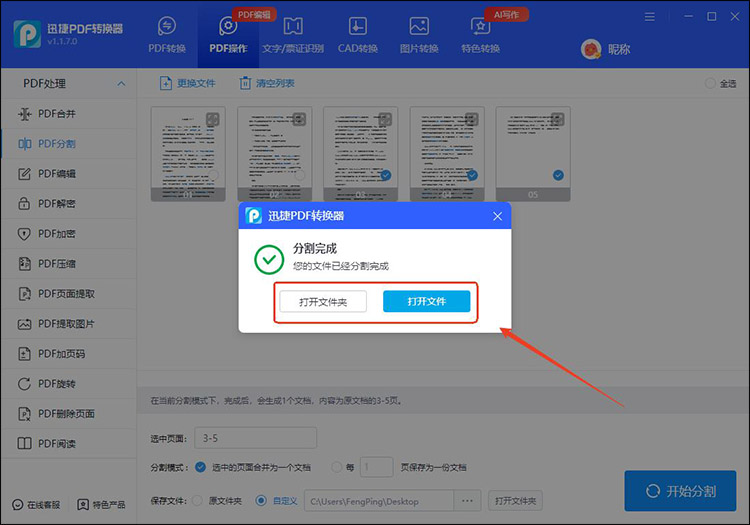Open the PDF转换 tab
Viewport: 750px width, 525px height.
tap(166, 35)
